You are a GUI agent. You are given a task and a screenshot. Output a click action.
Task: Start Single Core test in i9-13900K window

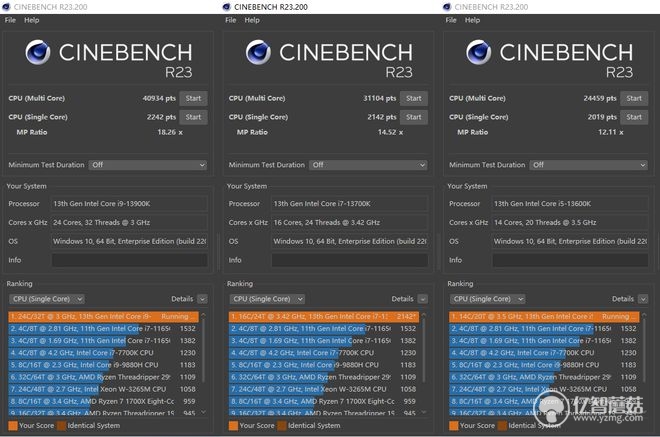click(193, 117)
